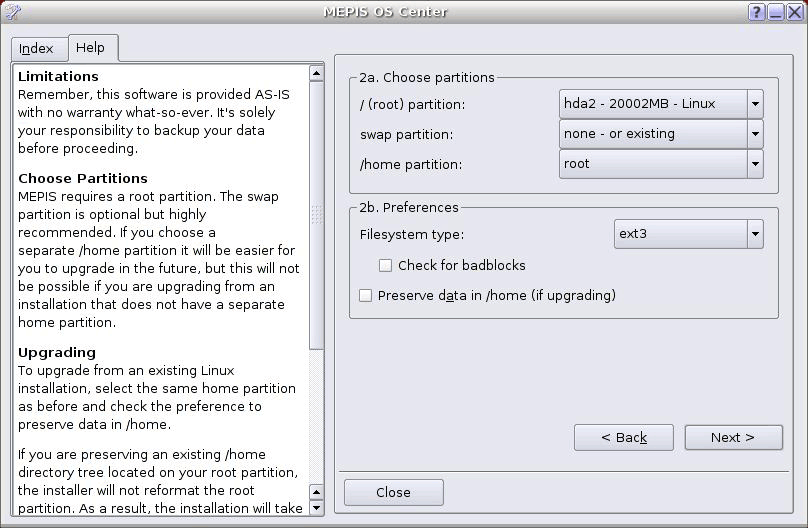This screenshot has width=808, height=528.
Task: Minimize the MEPIS OS Center window
Action: click(x=776, y=12)
